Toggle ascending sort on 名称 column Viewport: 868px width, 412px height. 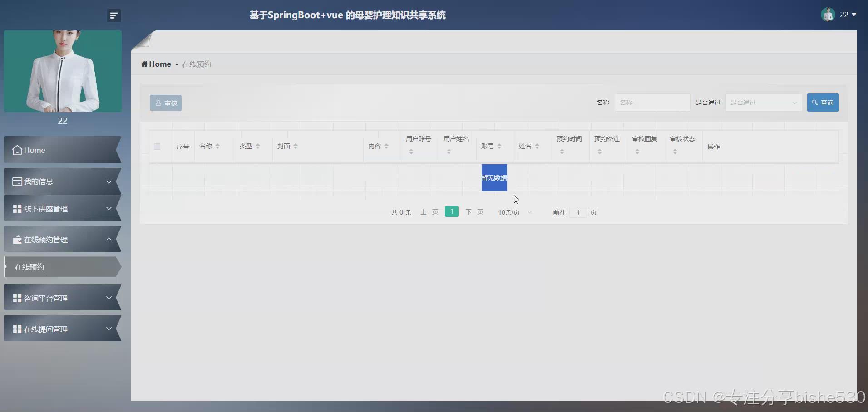click(x=218, y=144)
